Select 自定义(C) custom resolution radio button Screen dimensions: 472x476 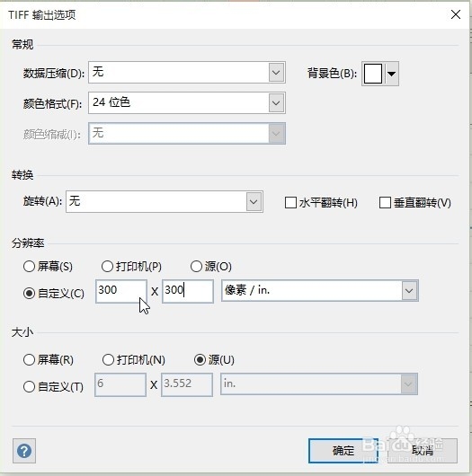[29, 294]
